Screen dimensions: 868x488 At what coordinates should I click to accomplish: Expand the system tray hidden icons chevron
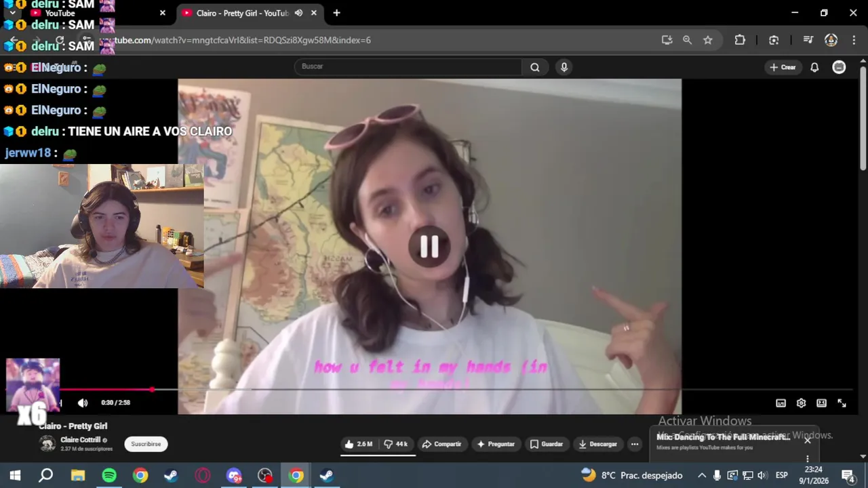click(702, 475)
